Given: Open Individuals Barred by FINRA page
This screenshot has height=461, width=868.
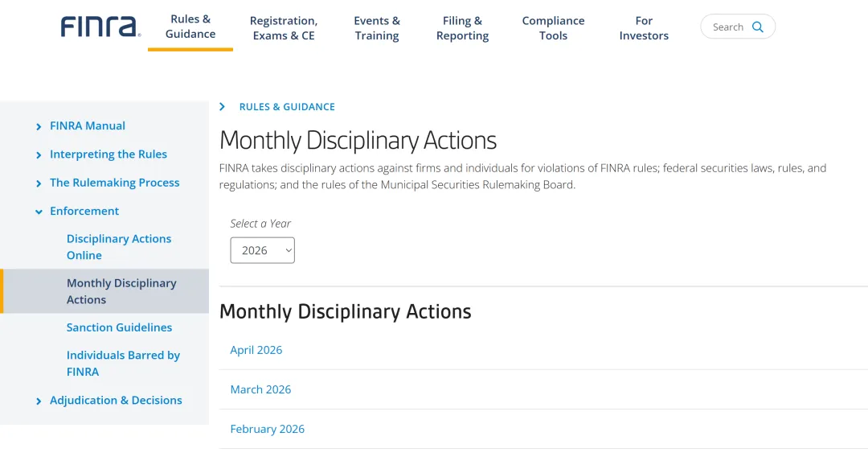Looking at the screenshot, I should coord(123,364).
